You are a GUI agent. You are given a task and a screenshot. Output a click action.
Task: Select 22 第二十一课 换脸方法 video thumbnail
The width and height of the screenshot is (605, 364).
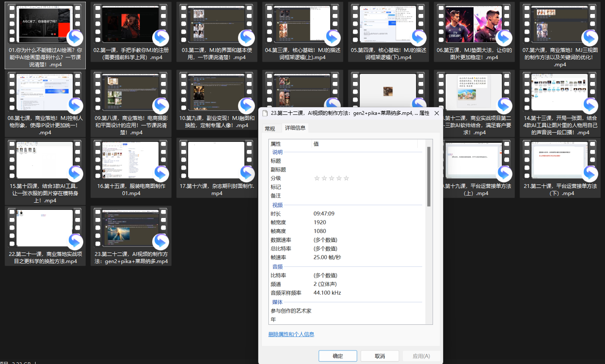click(45, 228)
